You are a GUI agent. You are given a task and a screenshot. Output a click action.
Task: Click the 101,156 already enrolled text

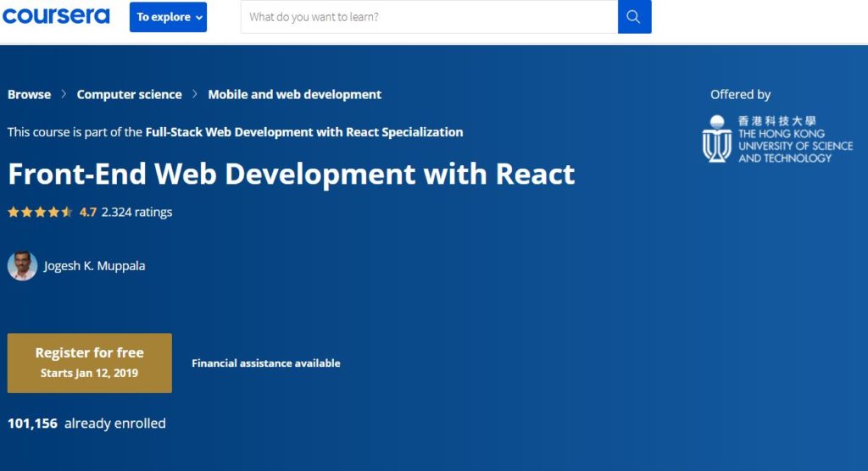tap(86, 424)
